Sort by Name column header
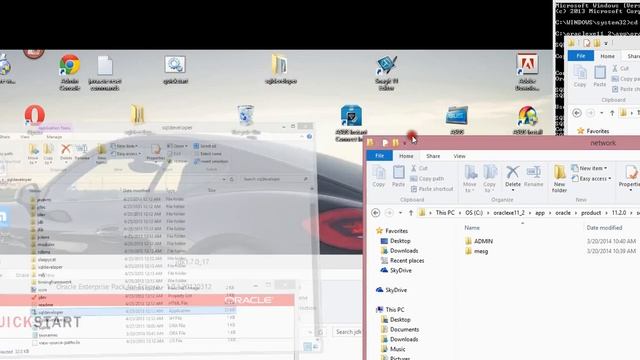 (x=472, y=227)
